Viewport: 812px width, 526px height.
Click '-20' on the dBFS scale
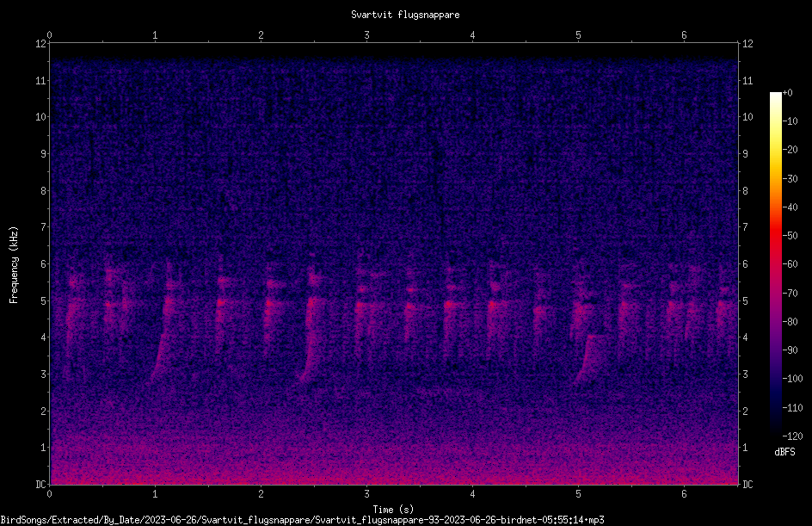click(x=790, y=150)
